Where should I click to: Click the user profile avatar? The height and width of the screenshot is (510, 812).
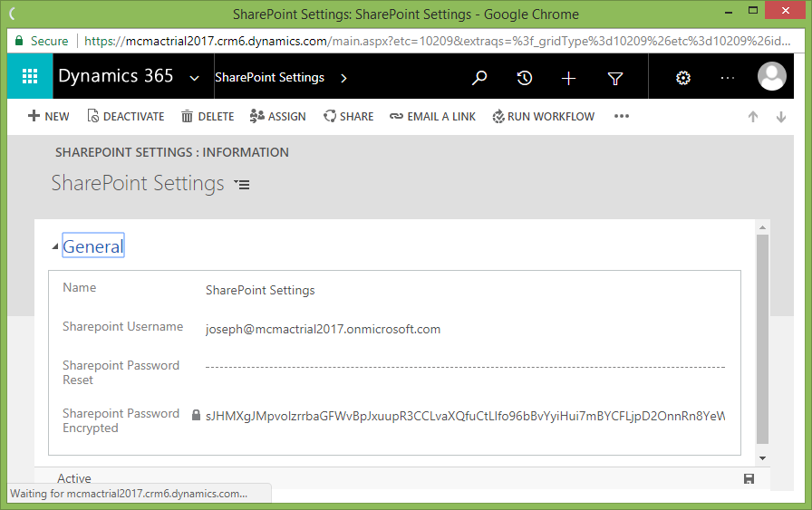coord(771,77)
